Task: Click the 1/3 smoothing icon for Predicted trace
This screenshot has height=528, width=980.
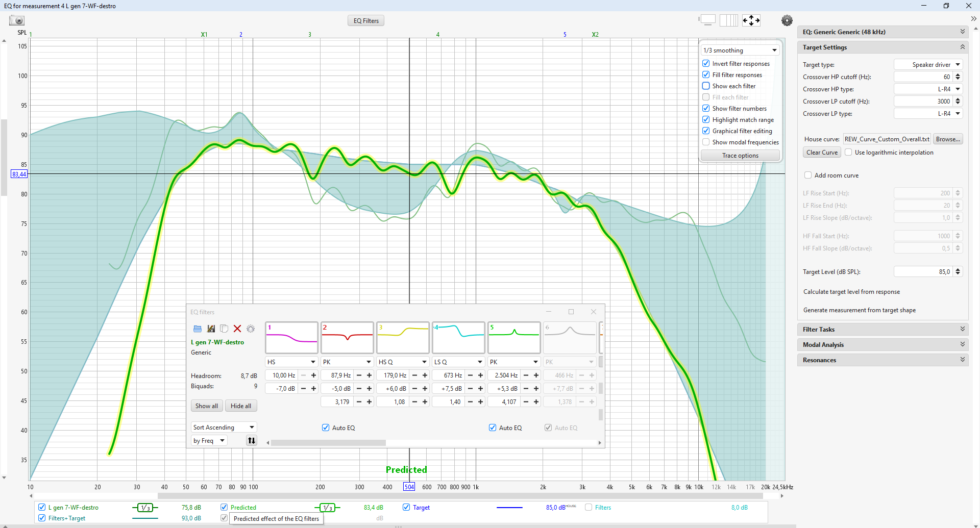Action: (x=327, y=508)
